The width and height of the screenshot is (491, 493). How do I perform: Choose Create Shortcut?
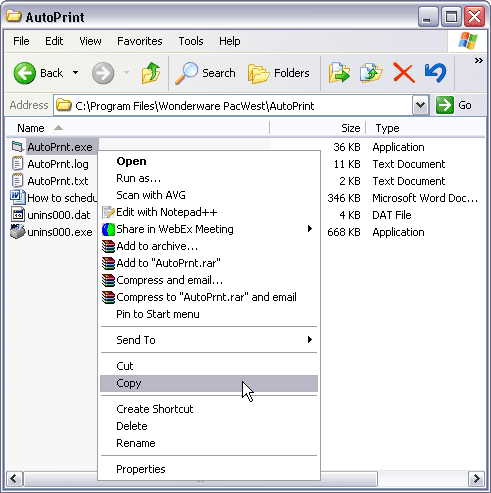tap(209, 409)
